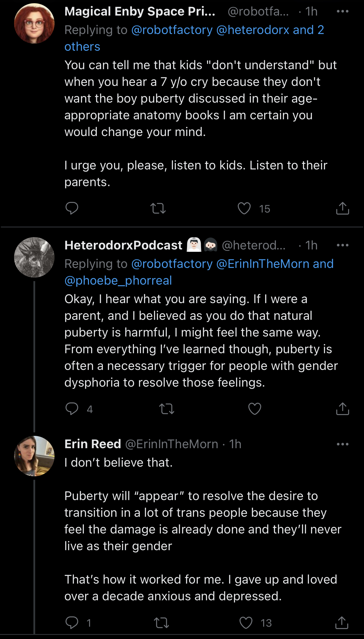The height and width of the screenshot is (639, 364).
Task: Open the @phoebe_phorreal mention link
Action: pos(118,281)
